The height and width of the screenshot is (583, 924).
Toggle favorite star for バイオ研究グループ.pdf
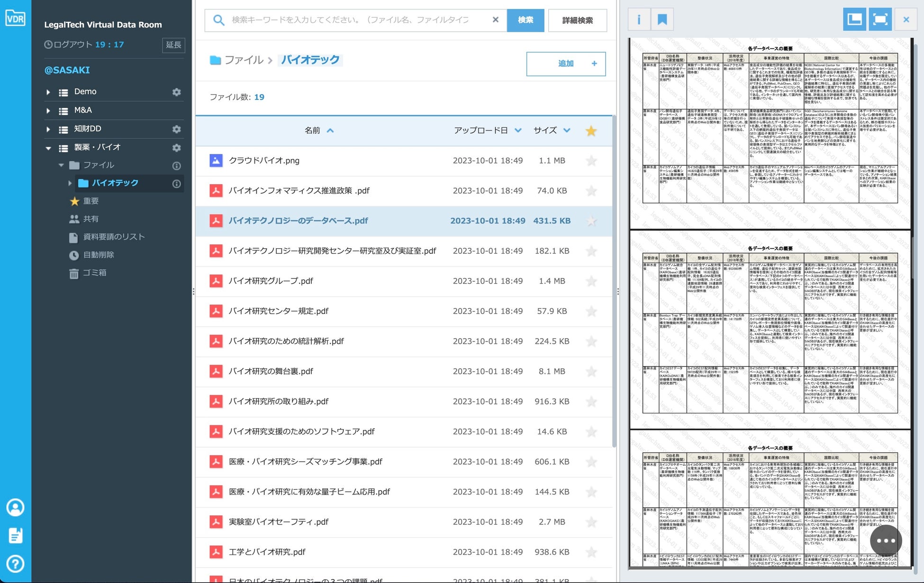click(591, 281)
